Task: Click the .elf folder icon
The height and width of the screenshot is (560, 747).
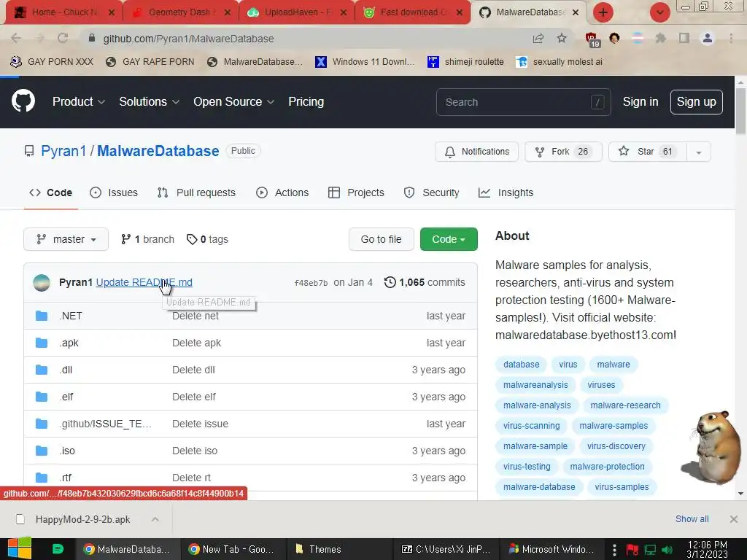Action: tap(42, 397)
